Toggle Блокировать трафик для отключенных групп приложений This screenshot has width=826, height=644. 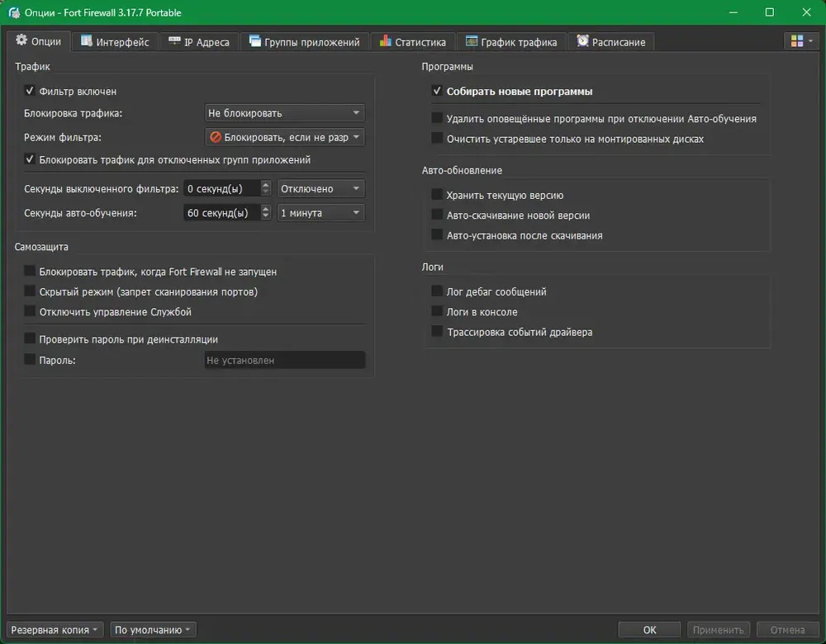[x=30, y=159]
